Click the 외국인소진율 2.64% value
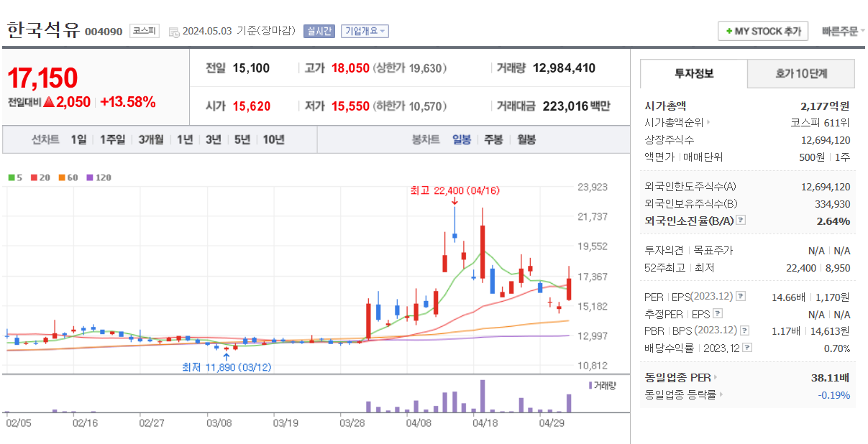The image size is (868, 444). (x=833, y=221)
